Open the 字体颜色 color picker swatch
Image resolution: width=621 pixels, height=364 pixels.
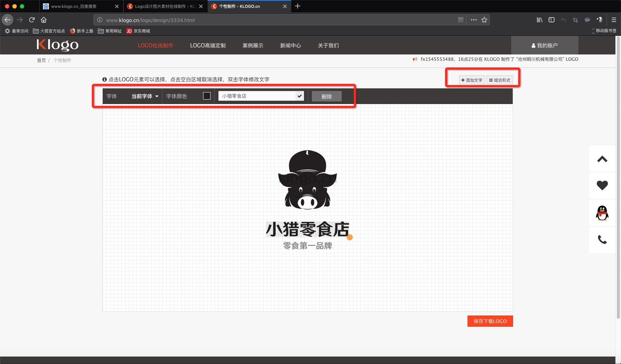coord(207,96)
